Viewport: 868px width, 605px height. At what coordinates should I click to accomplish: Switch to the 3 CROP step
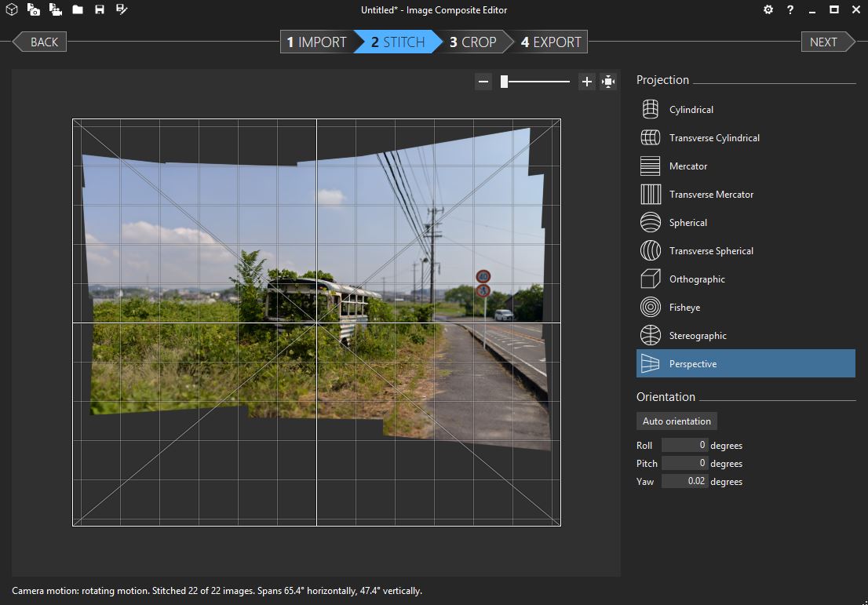(473, 42)
